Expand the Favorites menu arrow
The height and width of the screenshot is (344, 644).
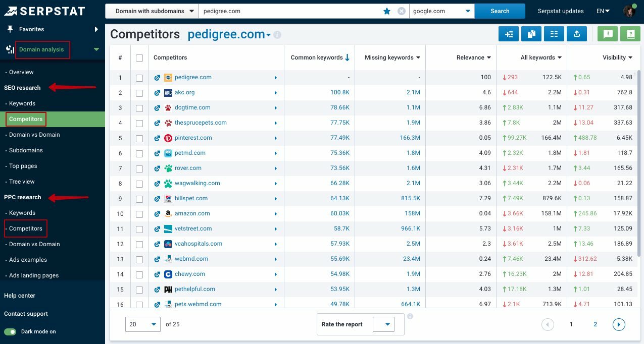click(x=96, y=29)
